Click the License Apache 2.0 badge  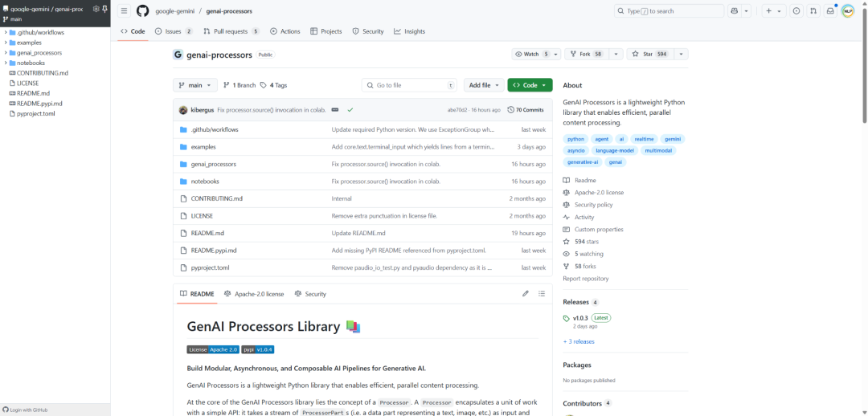213,349
